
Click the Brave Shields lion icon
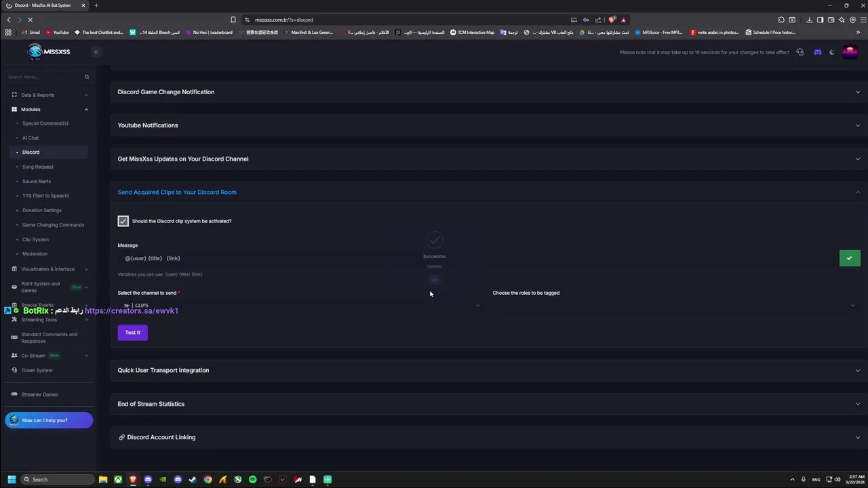(x=612, y=20)
